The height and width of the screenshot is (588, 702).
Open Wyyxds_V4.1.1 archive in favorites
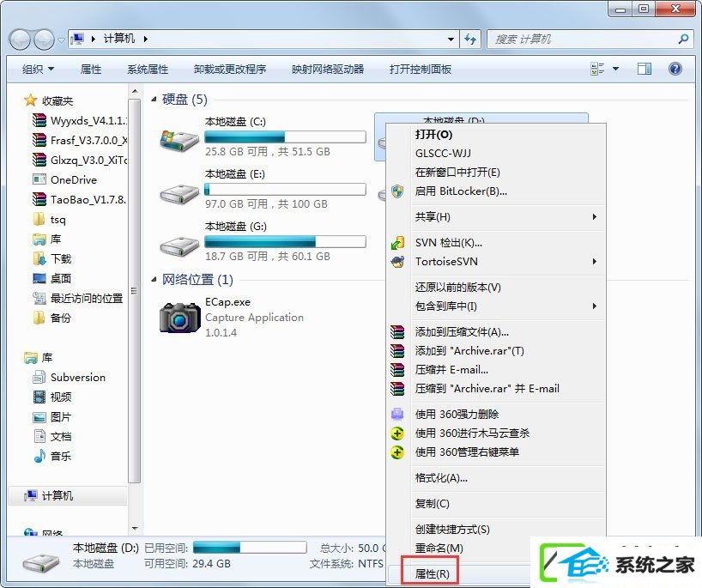tap(80, 120)
